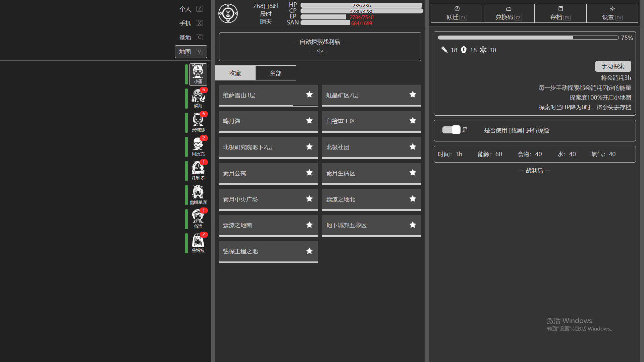Switch to the 收藏 tab
Viewport: 644px width, 362px height.
tap(235, 73)
